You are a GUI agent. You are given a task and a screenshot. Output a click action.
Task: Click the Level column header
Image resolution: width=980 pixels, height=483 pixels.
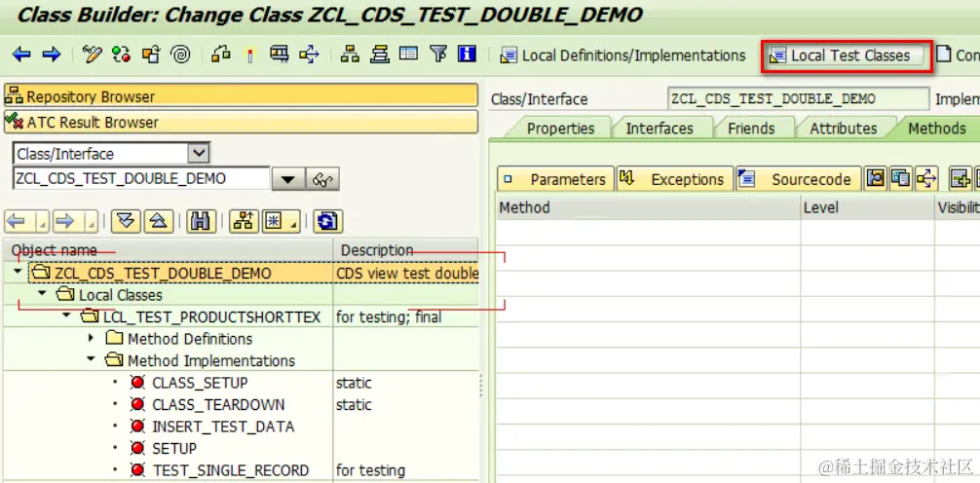point(868,207)
